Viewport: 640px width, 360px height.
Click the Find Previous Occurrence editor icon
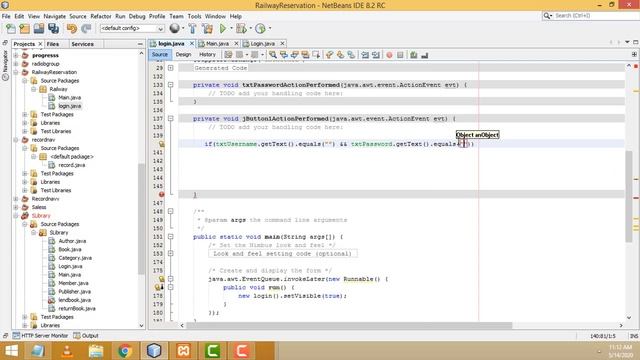tap(284, 55)
